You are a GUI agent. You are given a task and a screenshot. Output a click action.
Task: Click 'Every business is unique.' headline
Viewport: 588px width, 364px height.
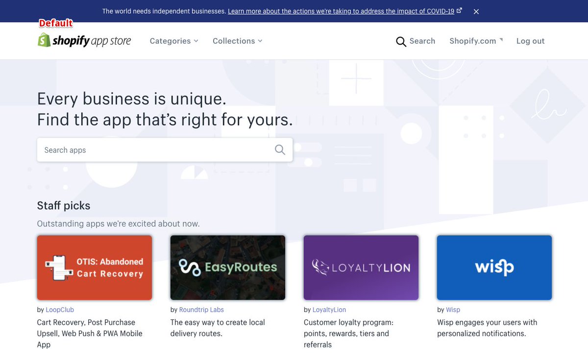click(132, 99)
